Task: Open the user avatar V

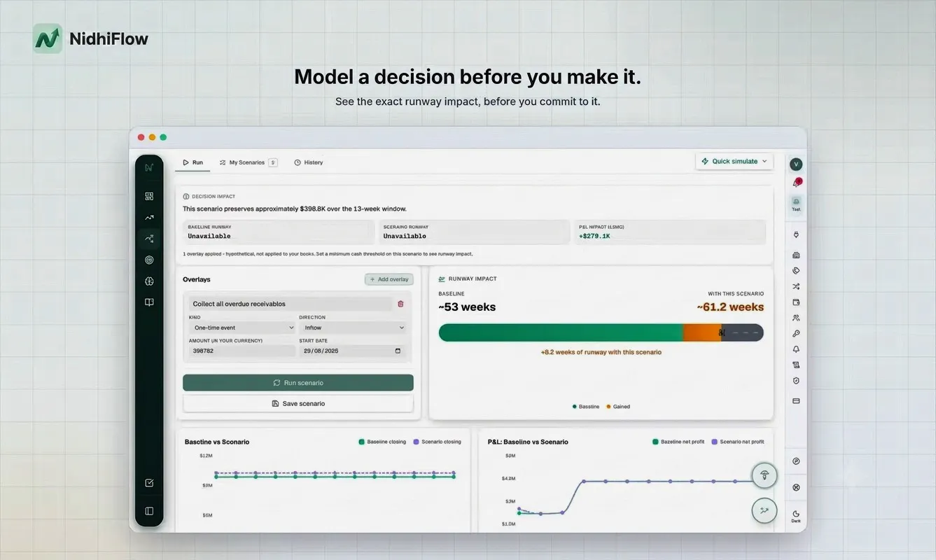Action: pyautogui.click(x=796, y=164)
